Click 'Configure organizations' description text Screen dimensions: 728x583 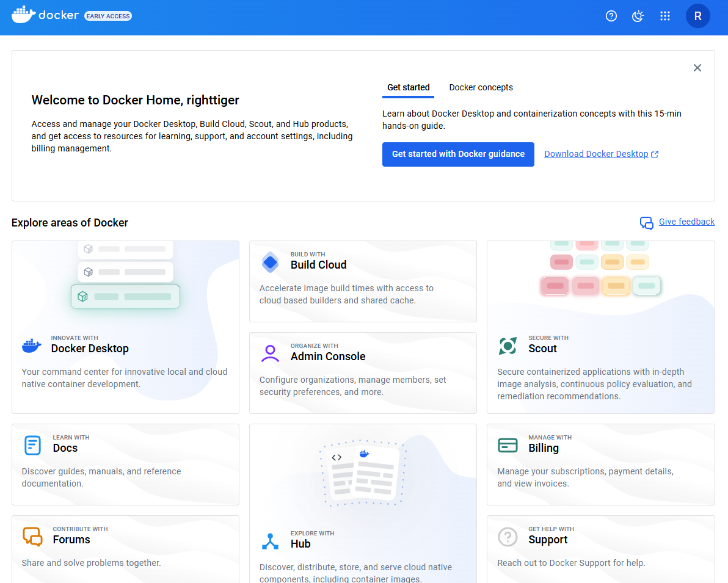(353, 386)
